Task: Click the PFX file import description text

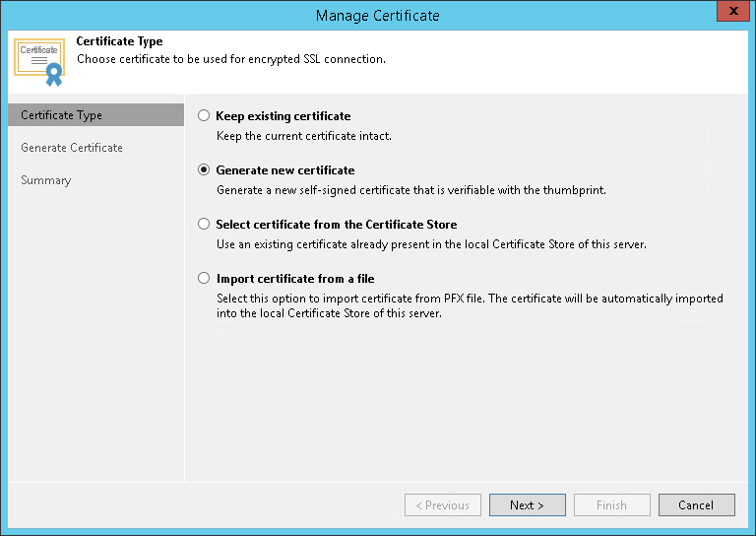Action: [470, 305]
